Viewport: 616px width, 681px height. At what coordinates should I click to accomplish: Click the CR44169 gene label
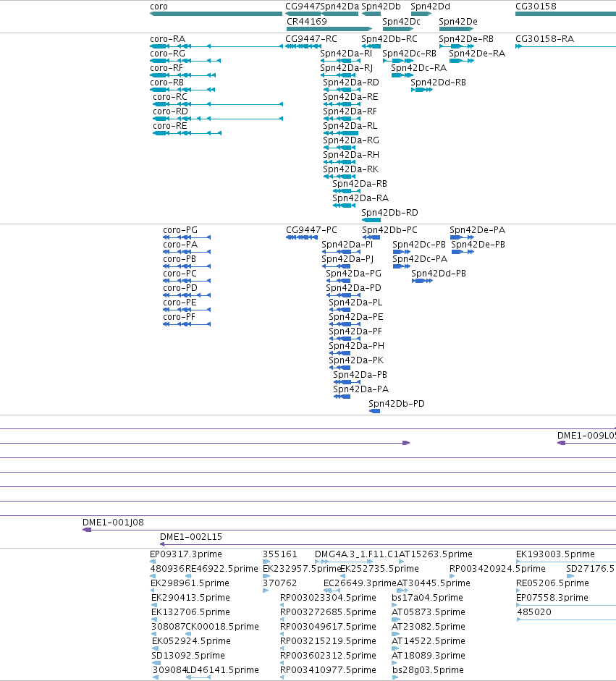point(307,21)
